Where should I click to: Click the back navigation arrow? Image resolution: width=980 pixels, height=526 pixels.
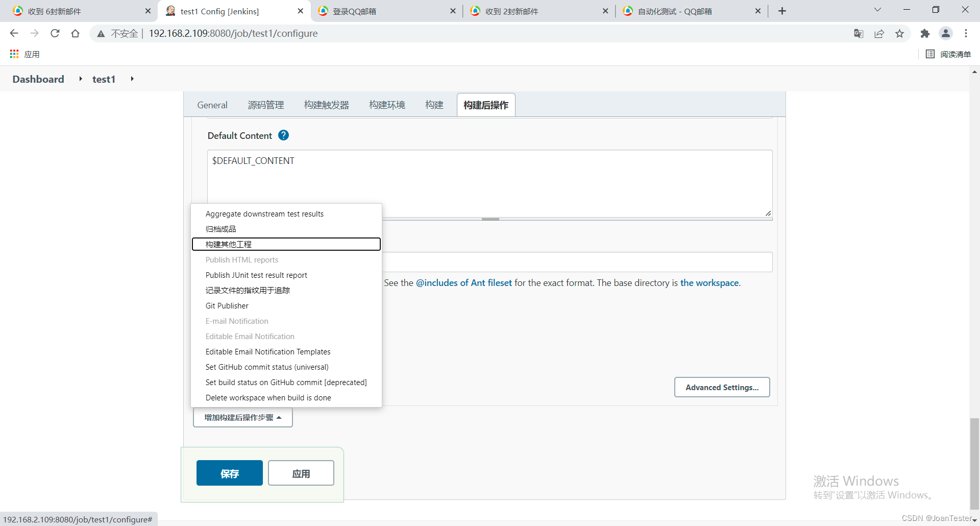(x=14, y=33)
